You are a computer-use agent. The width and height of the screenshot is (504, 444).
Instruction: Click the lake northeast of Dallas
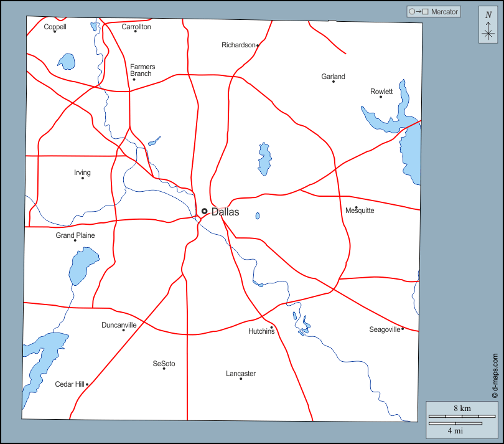click(265, 159)
